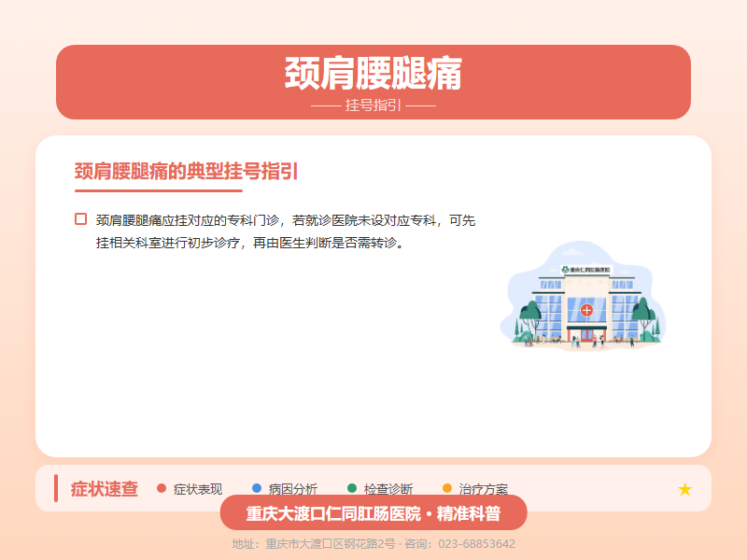Click the red cross on hospital building
This screenshot has height=560, width=747.
tap(586, 311)
